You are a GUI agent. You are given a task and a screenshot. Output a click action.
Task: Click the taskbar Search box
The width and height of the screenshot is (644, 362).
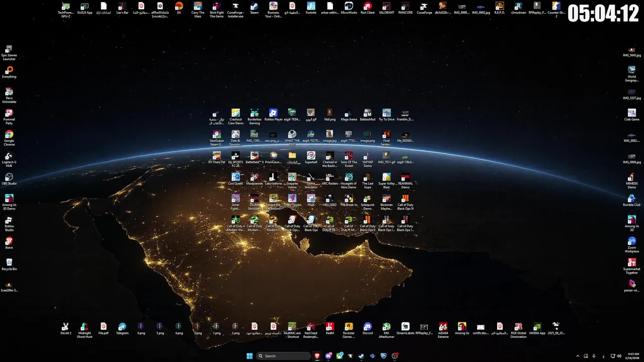click(x=284, y=356)
